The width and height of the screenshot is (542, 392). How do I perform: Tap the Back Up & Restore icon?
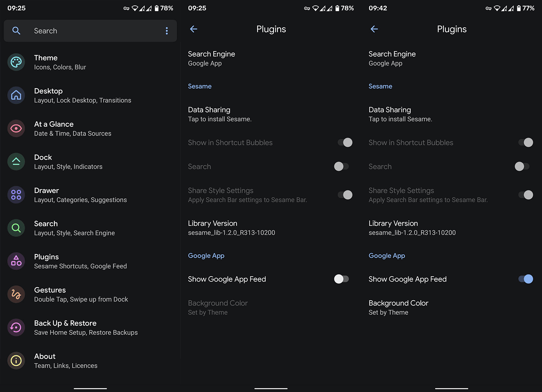pos(16,327)
